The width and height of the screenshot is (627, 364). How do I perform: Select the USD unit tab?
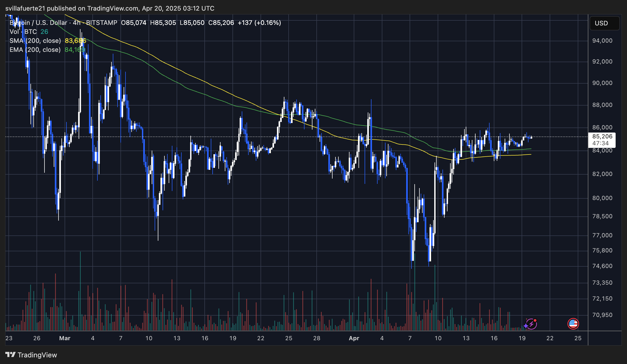[604, 23]
